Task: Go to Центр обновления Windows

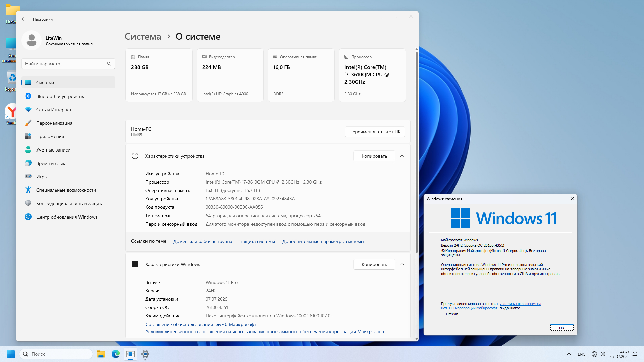Action: point(66,217)
